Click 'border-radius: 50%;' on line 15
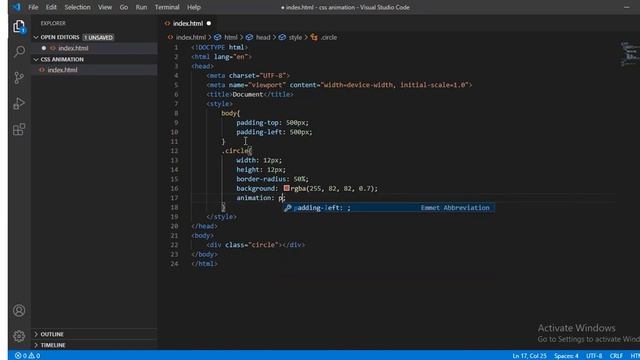 [x=273, y=179]
